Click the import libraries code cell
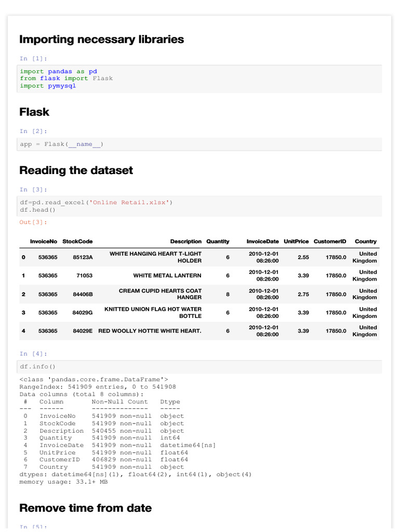 click(199, 78)
